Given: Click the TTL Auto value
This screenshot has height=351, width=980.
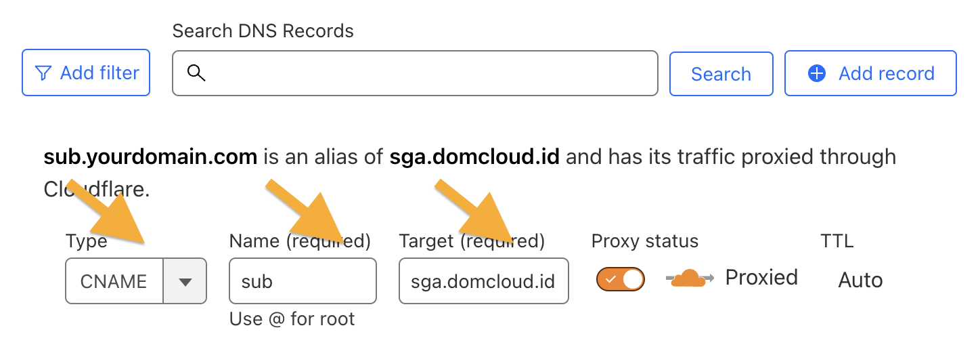Looking at the screenshot, I should click(860, 280).
